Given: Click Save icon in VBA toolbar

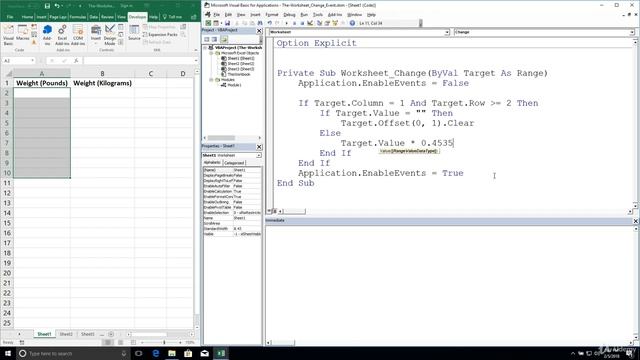Looking at the screenshot, I should pyautogui.click(x=228, y=23).
